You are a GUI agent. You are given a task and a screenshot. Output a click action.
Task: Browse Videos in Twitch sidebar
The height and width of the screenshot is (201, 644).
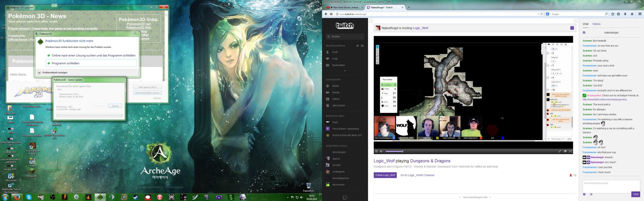pyautogui.click(x=336, y=99)
